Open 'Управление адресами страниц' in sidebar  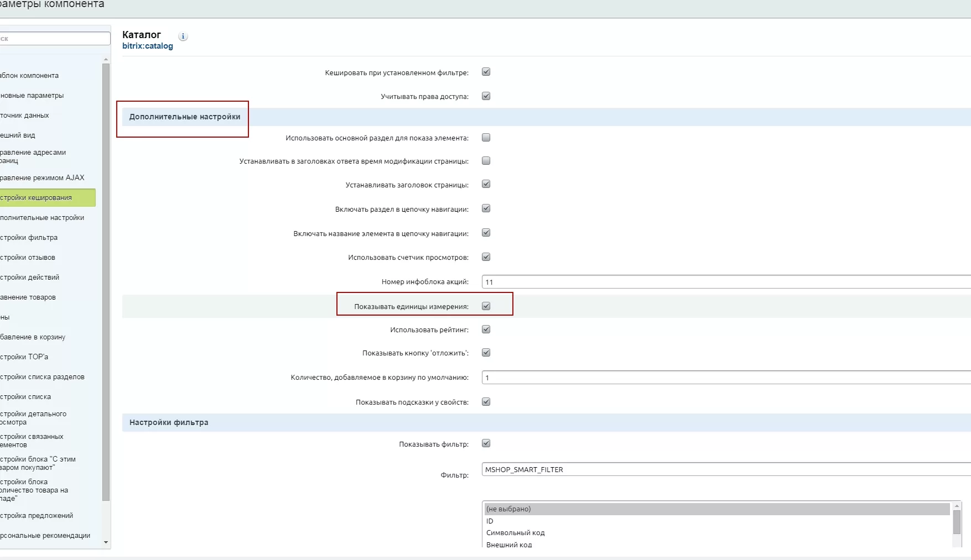tap(33, 156)
